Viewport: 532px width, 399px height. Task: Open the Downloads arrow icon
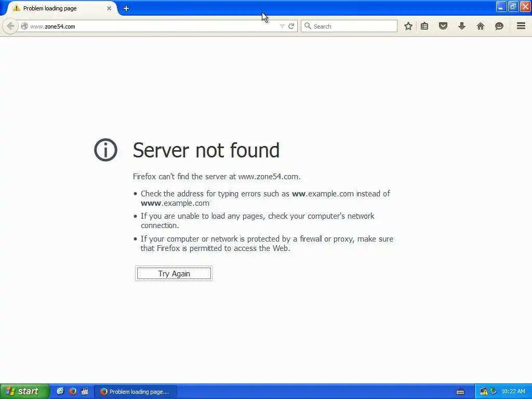click(462, 26)
